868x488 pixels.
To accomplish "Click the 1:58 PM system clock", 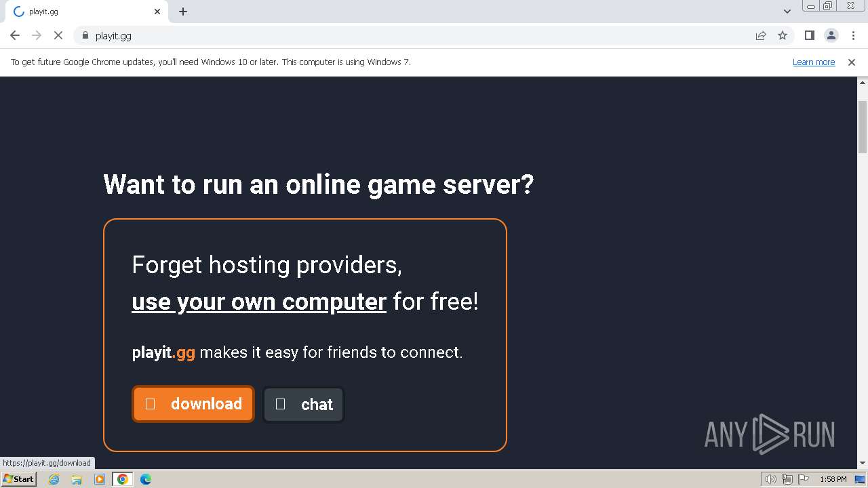I will [x=833, y=479].
